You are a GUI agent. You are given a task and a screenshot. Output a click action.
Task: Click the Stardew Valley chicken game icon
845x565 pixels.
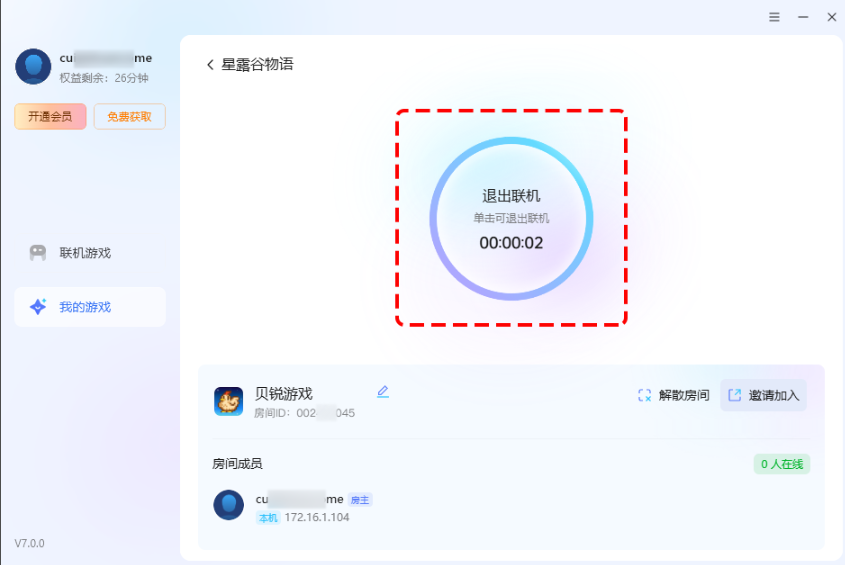point(229,401)
